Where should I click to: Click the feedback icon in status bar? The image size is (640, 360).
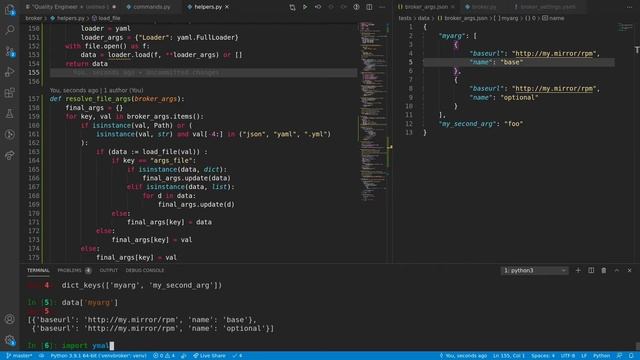click(x=619, y=356)
